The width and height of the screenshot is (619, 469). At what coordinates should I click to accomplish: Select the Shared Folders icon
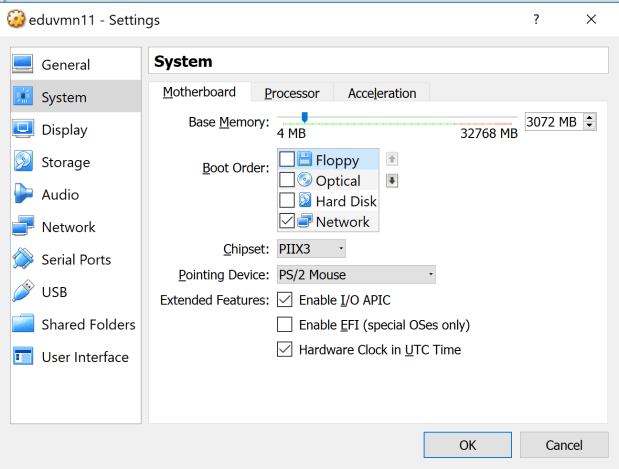[x=24, y=325]
